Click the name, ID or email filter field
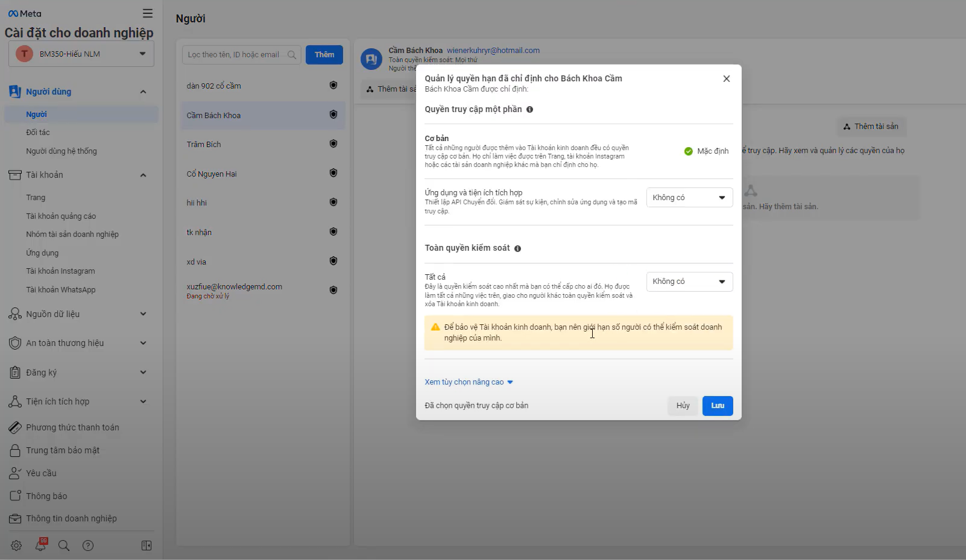966x560 pixels. [x=235, y=55]
